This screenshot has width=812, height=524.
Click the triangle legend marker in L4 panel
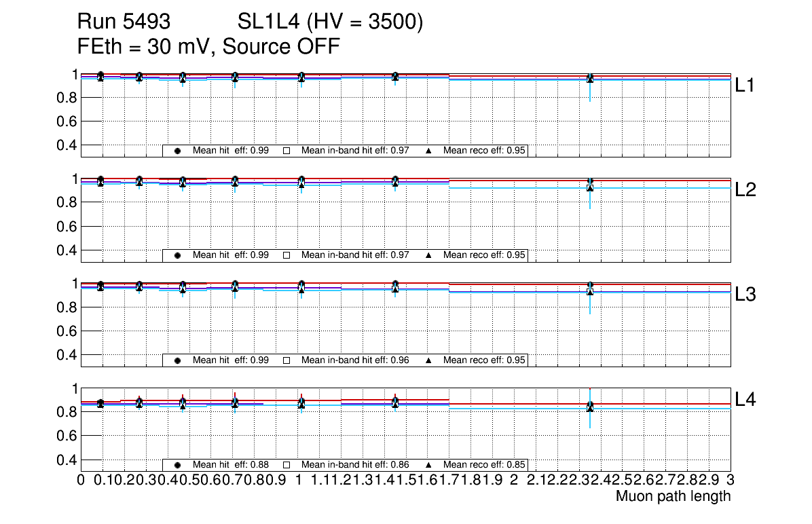pos(429,465)
